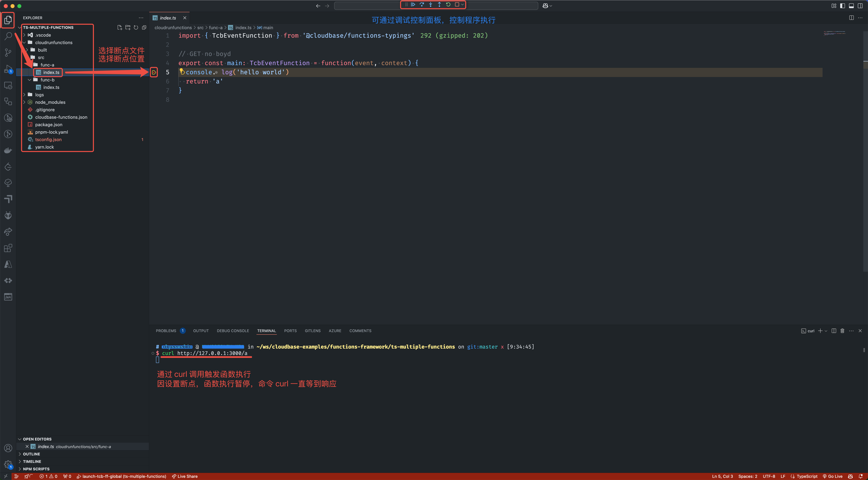Go forward with the navigation arrow
868x480 pixels.
click(x=327, y=6)
